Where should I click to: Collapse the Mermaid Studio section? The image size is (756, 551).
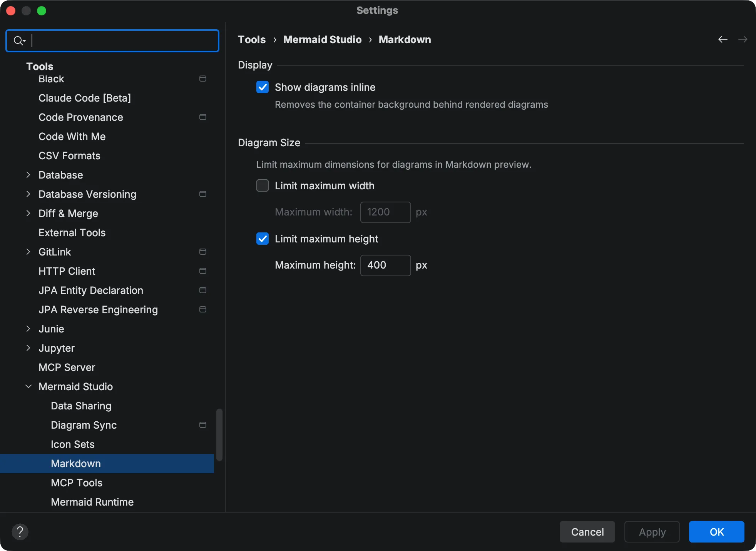point(28,386)
